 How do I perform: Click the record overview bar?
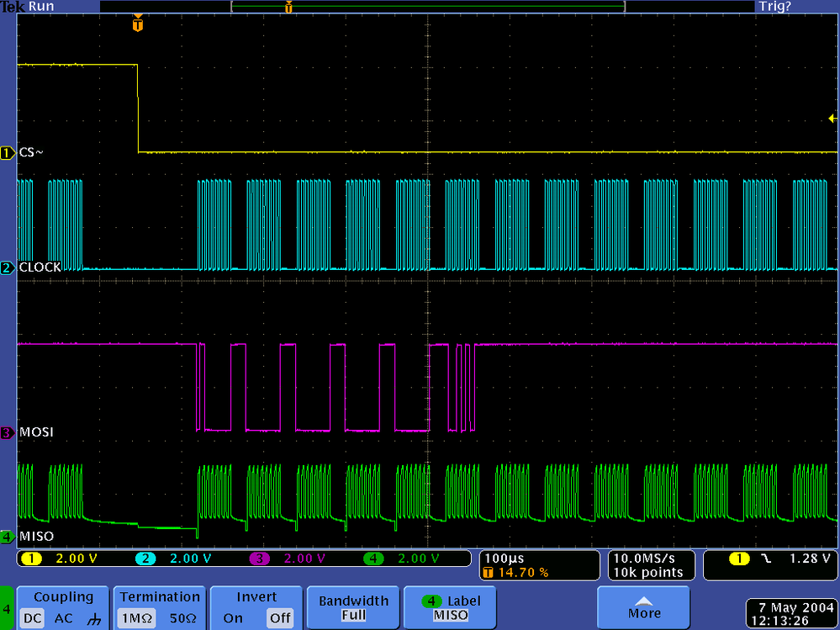[x=428, y=7]
